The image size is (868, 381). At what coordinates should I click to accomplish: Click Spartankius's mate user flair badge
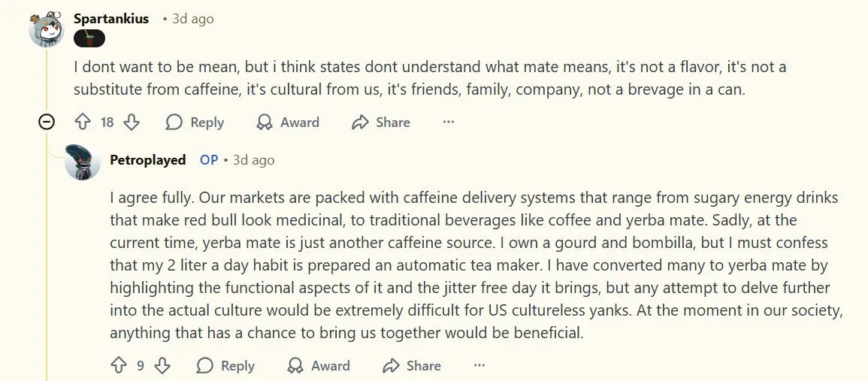89,38
